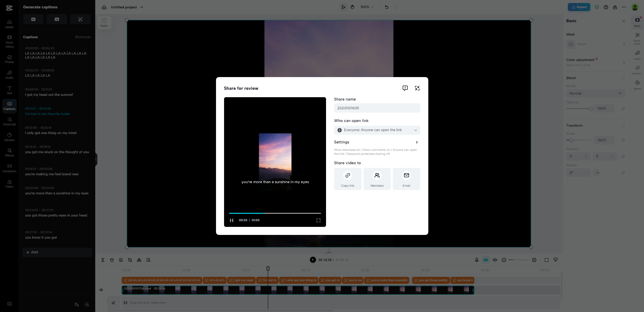Viewport: 644px width, 312px height.
Task: Select the pointer selection tool
Action: point(343,7)
